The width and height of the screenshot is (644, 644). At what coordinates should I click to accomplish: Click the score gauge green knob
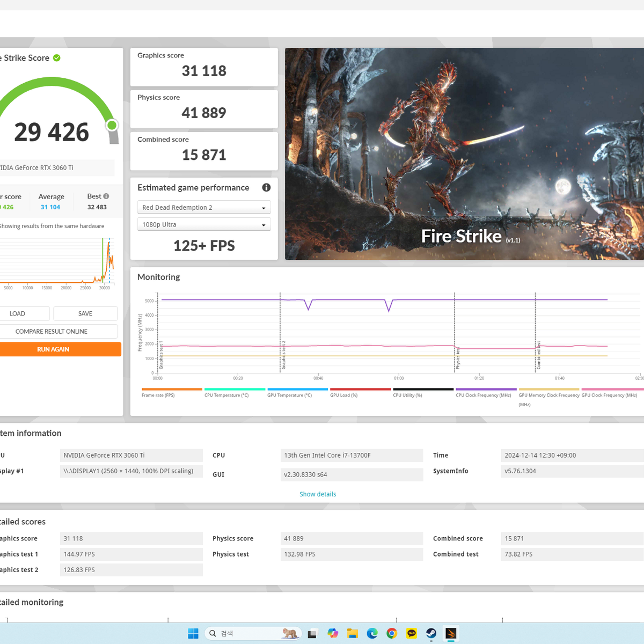coord(112,125)
